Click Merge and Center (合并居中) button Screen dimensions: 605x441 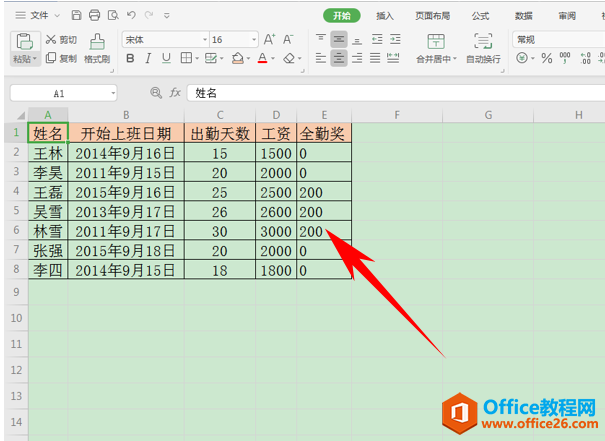436,49
